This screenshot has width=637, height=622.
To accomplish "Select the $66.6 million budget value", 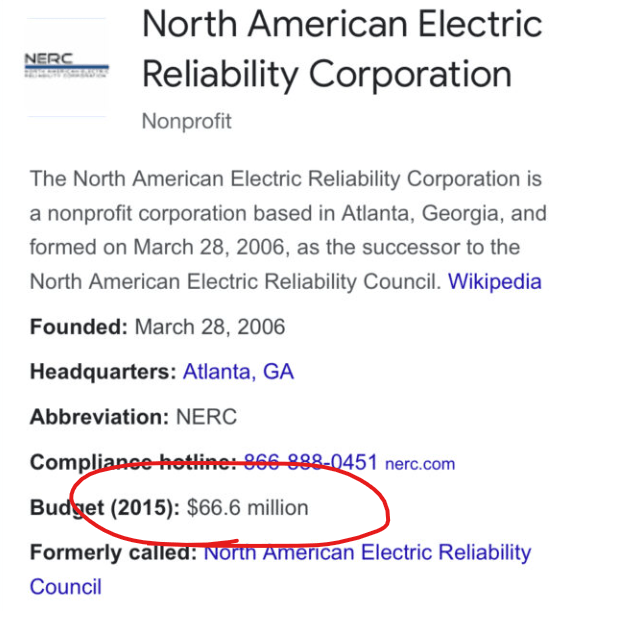I will [x=247, y=508].
